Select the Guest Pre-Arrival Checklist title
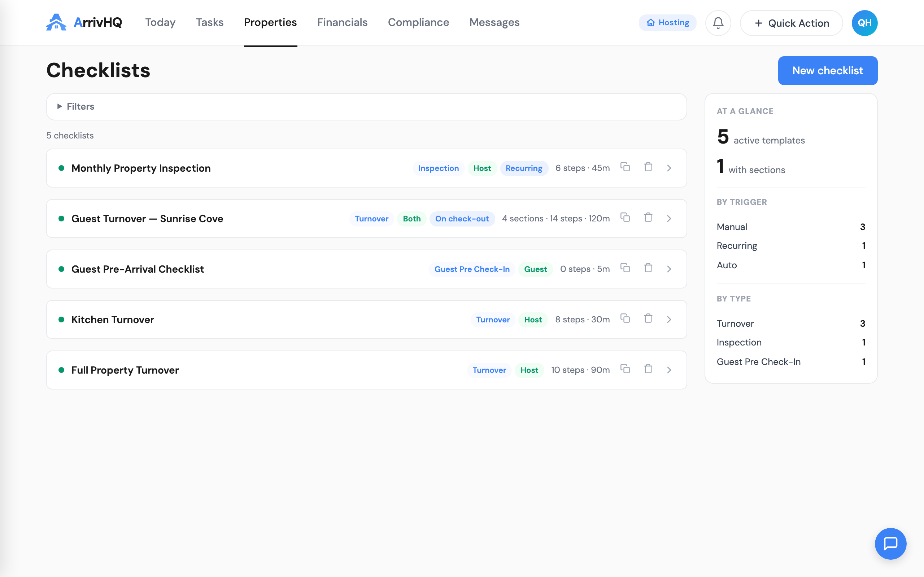Screen dimensions: 924x577 point(138,269)
